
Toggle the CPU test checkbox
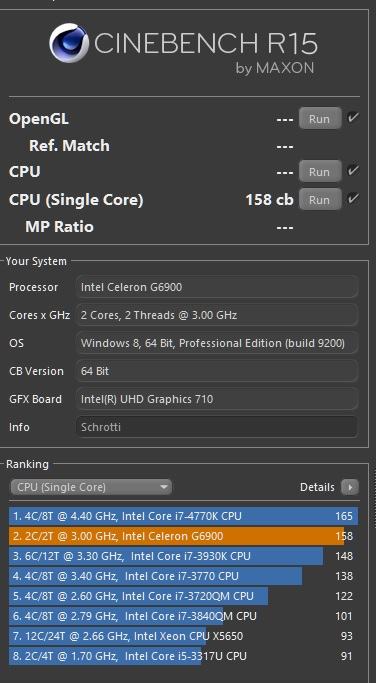[353, 171]
